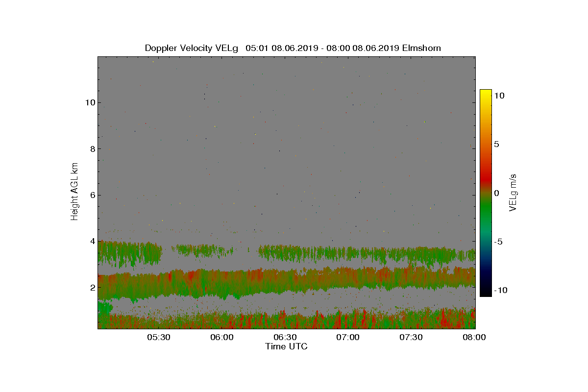Screen dimensions: 588x392
Task: Click the height tick label 2
Action: coord(92,287)
